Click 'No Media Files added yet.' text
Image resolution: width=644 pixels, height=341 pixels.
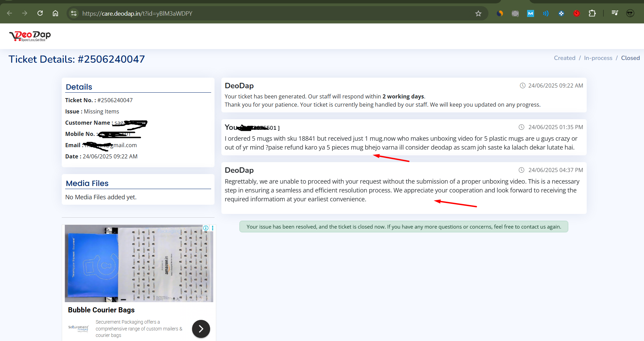tap(101, 197)
